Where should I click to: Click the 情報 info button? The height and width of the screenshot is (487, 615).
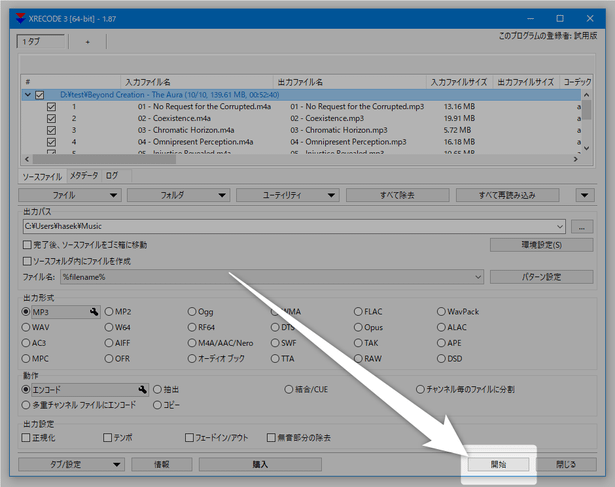click(162, 465)
